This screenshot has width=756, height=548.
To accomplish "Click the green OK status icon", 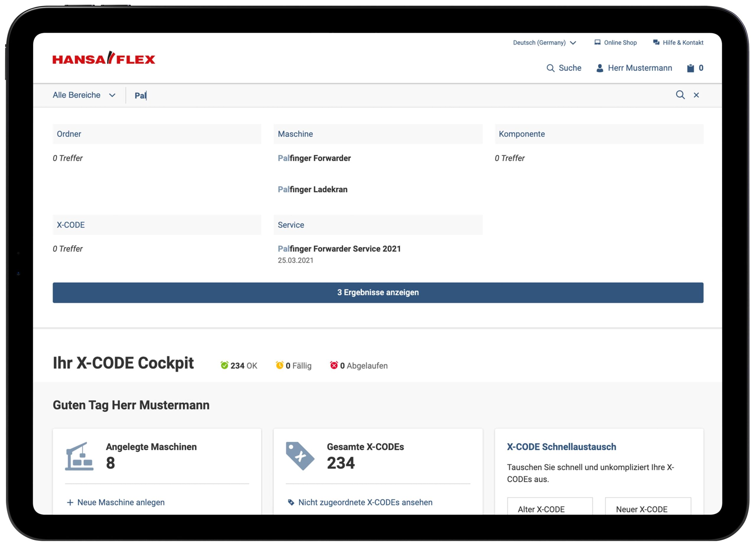I will click(x=224, y=365).
